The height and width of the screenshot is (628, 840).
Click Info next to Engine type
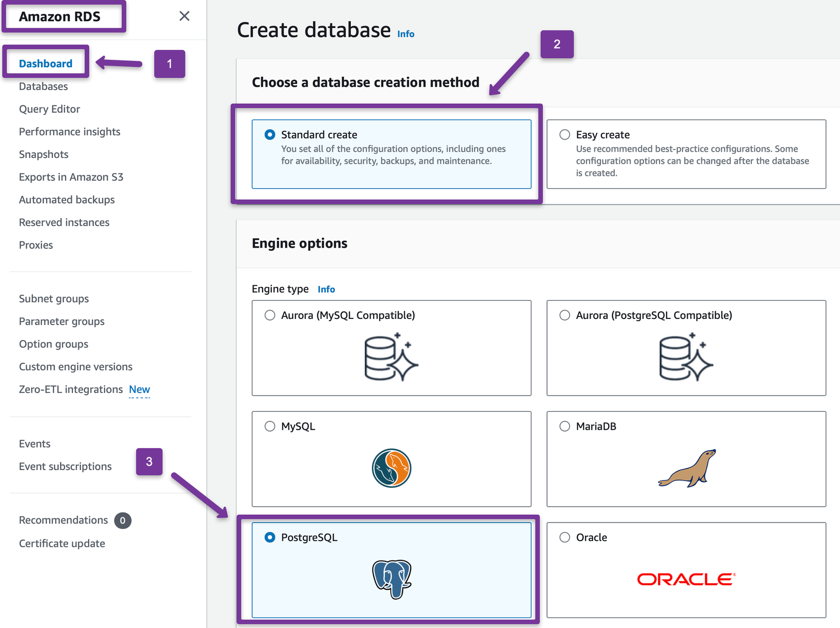(326, 289)
